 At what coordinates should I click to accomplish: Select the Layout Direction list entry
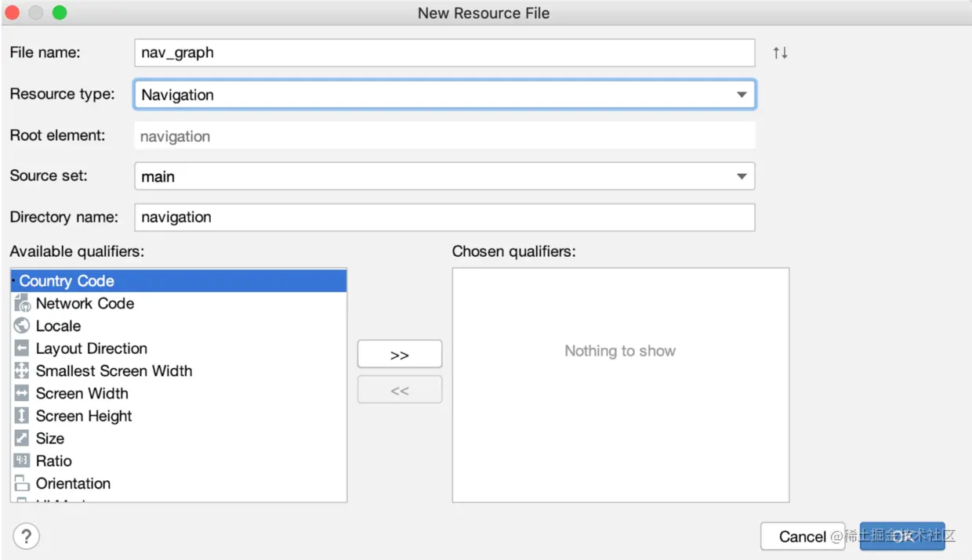(x=179, y=349)
